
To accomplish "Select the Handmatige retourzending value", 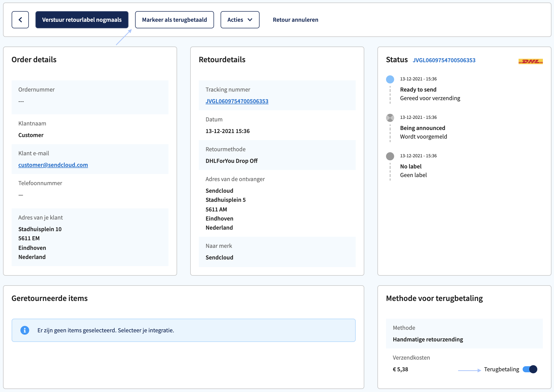I will [428, 339].
